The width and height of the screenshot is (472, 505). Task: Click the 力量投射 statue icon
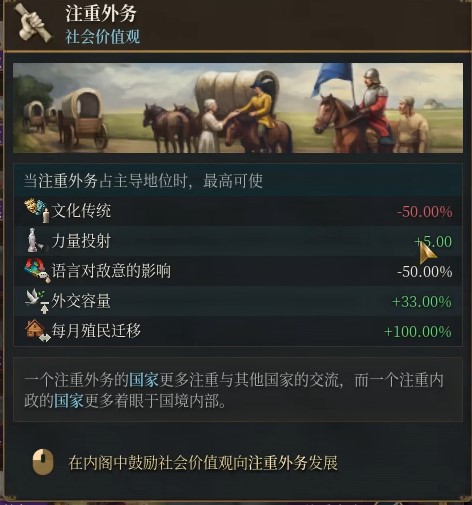coord(36,240)
